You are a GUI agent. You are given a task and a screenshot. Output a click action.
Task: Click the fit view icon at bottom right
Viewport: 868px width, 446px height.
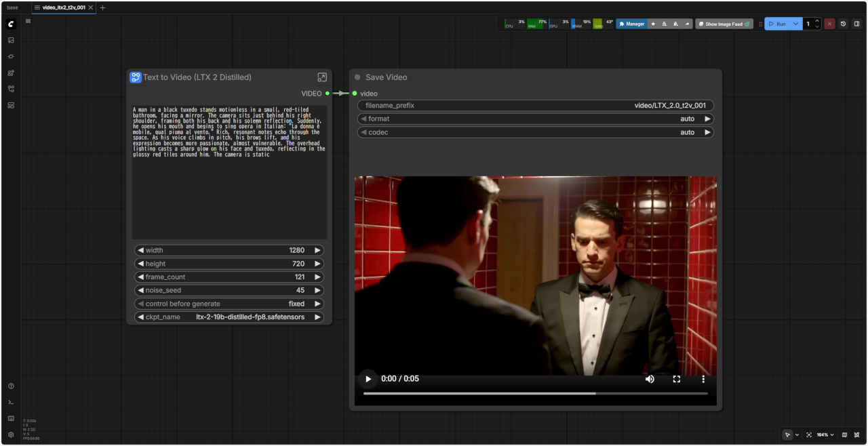coord(809,434)
